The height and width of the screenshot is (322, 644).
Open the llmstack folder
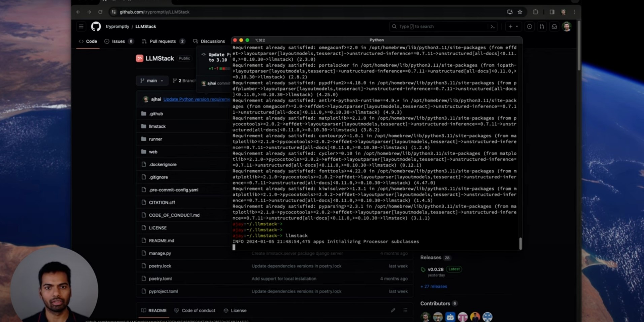click(157, 126)
